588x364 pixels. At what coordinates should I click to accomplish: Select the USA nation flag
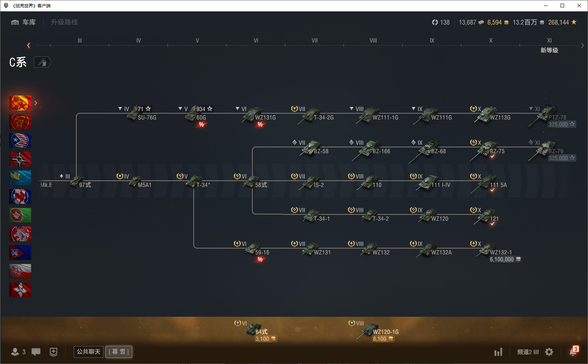point(20,140)
